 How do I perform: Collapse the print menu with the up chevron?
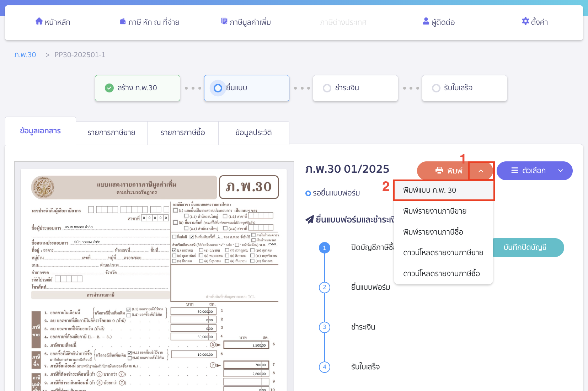(x=481, y=171)
